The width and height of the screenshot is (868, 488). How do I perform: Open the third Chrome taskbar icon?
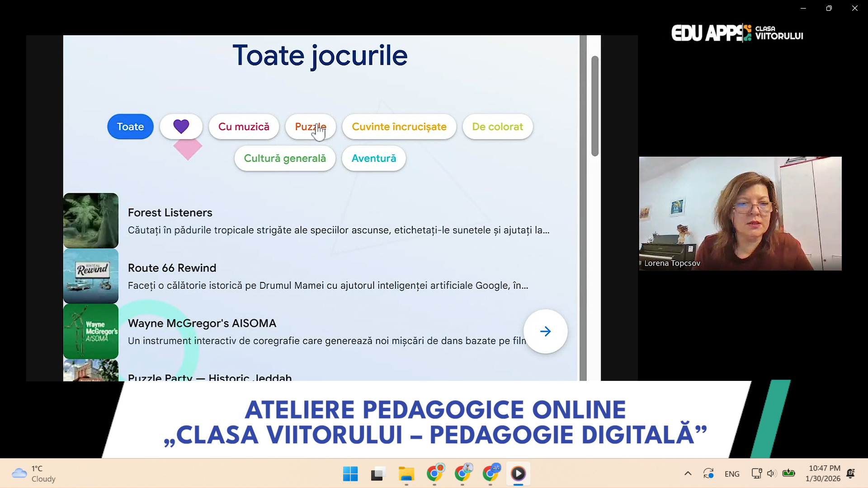[491, 474]
